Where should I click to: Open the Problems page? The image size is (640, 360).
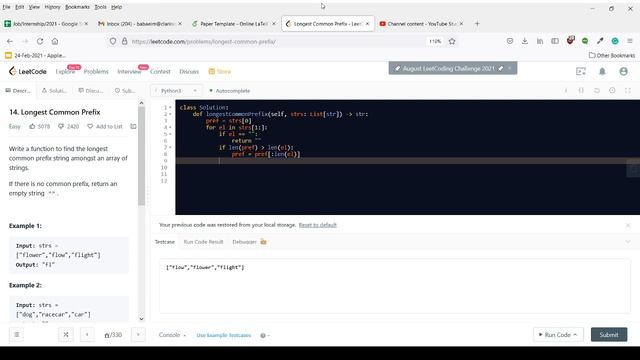point(96,71)
